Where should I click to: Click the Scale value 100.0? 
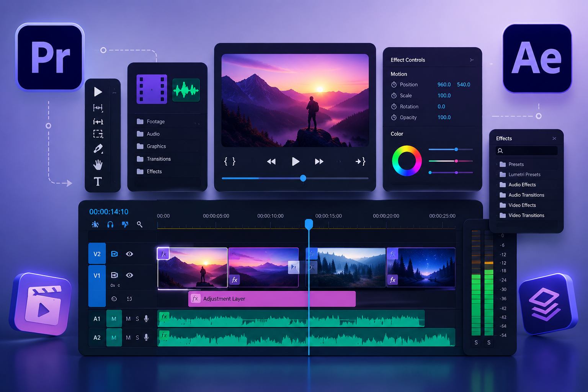[444, 95]
